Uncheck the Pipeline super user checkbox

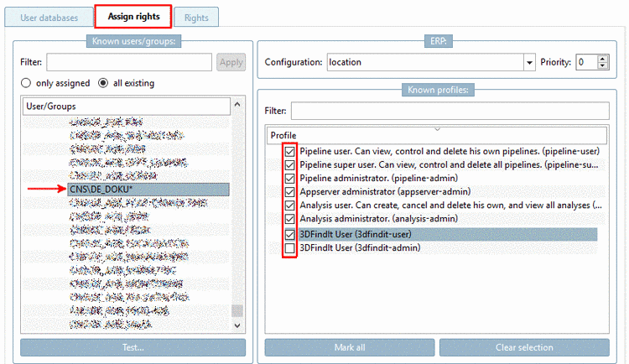(289, 165)
